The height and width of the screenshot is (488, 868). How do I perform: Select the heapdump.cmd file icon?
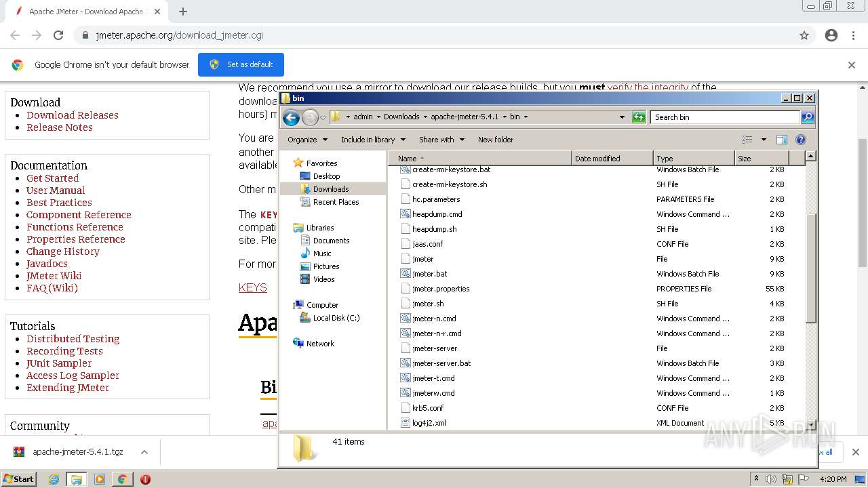(406, 214)
